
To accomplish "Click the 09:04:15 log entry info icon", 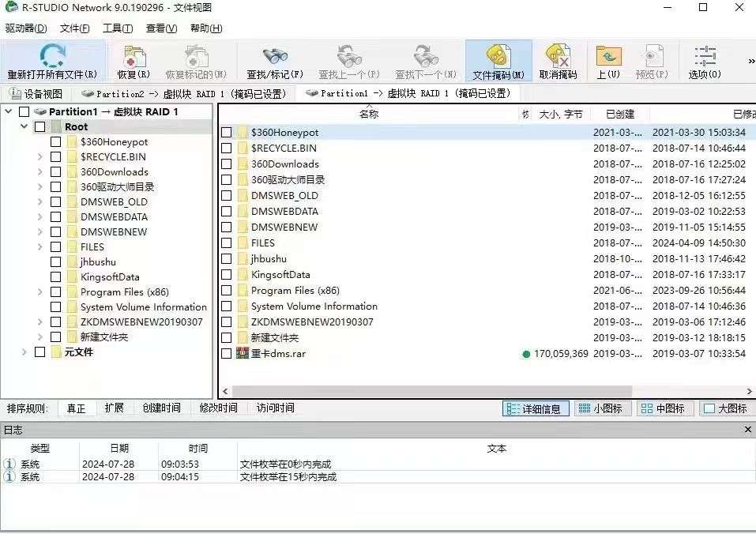I will coord(9,476).
